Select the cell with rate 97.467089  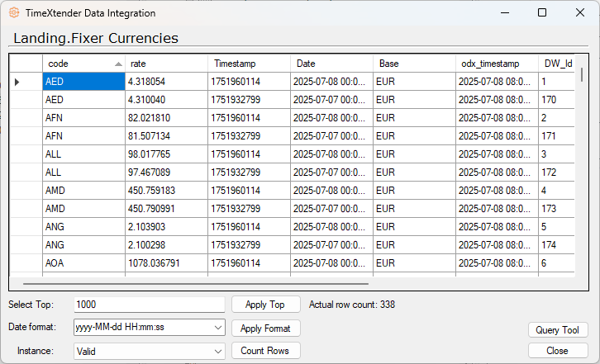tap(166, 173)
